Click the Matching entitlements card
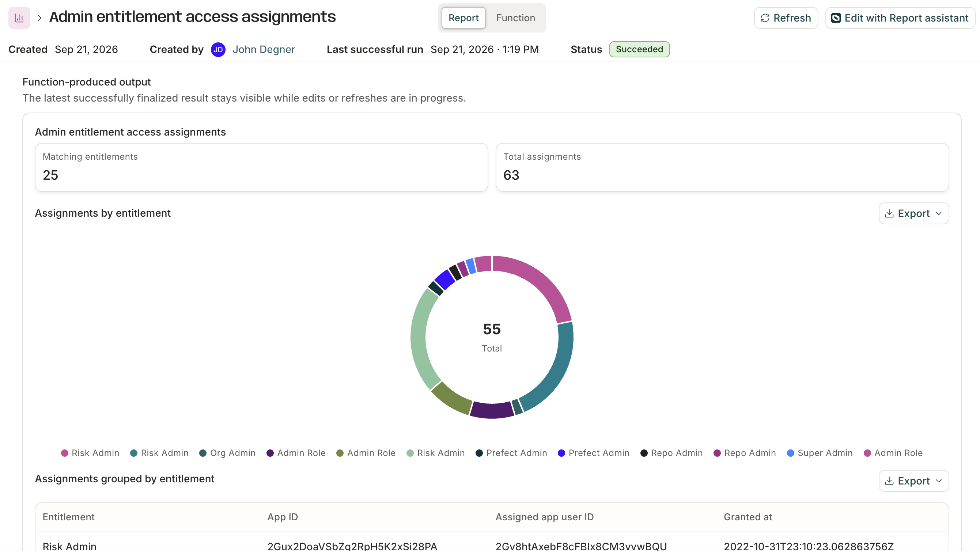This screenshot has height=551, width=980. click(x=261, y=167)
